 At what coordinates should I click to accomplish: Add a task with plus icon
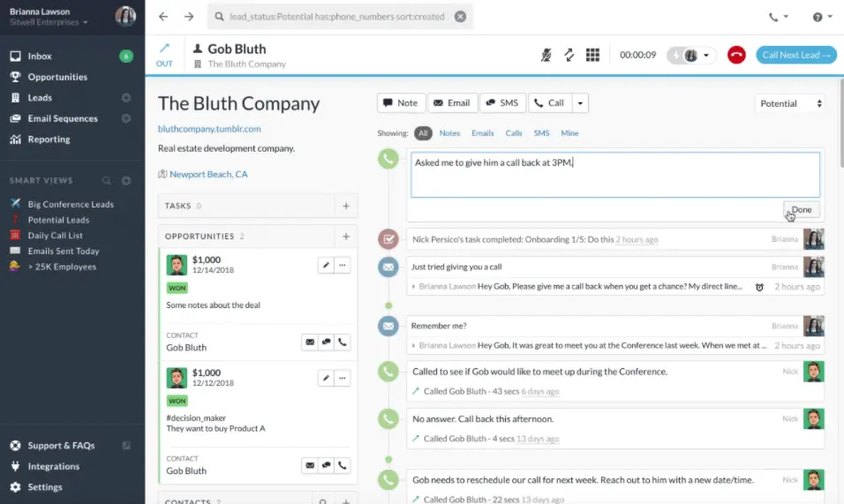pos(345,206)
